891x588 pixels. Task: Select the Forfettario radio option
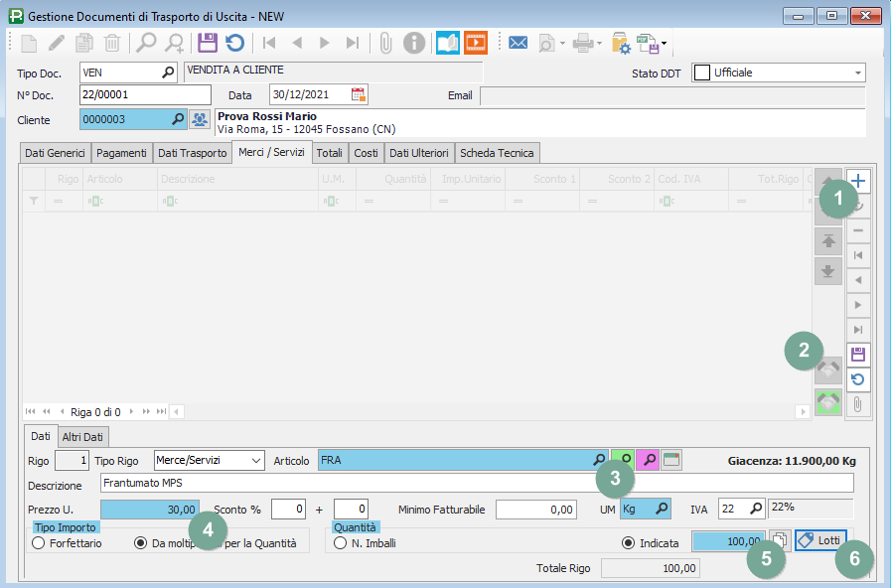(x=39, y=543)
